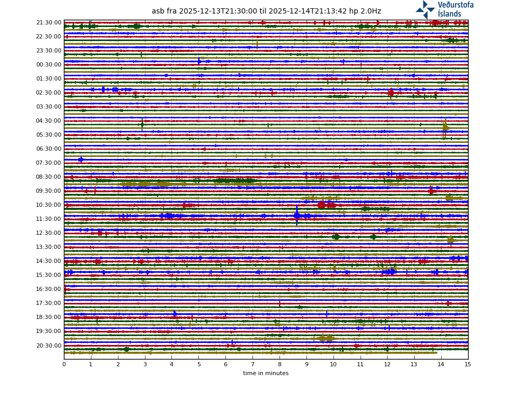
Task: Click the 'time in minutes' axis label
Action: (265, 373)
